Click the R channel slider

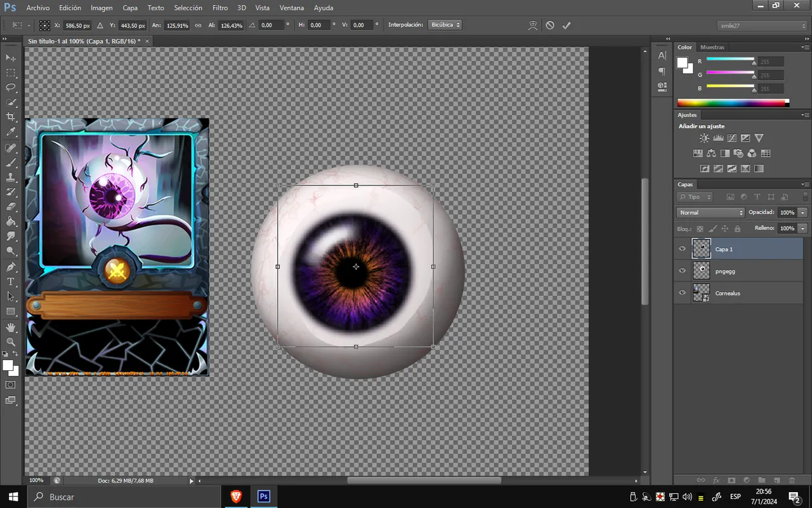coord(730,60)
